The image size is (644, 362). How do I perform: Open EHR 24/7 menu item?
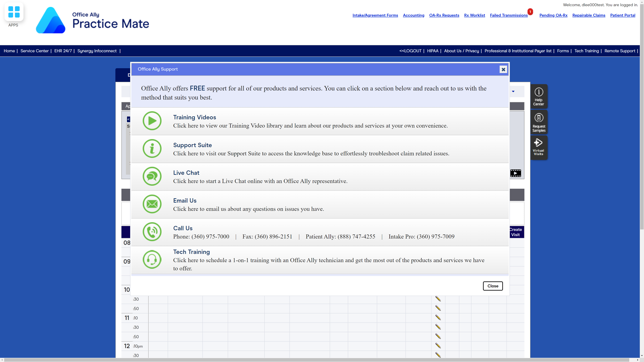(63, 51)
